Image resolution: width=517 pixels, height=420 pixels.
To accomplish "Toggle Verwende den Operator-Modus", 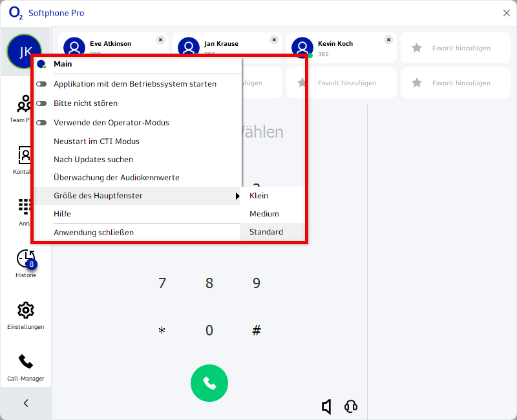I will coord(41,123).
